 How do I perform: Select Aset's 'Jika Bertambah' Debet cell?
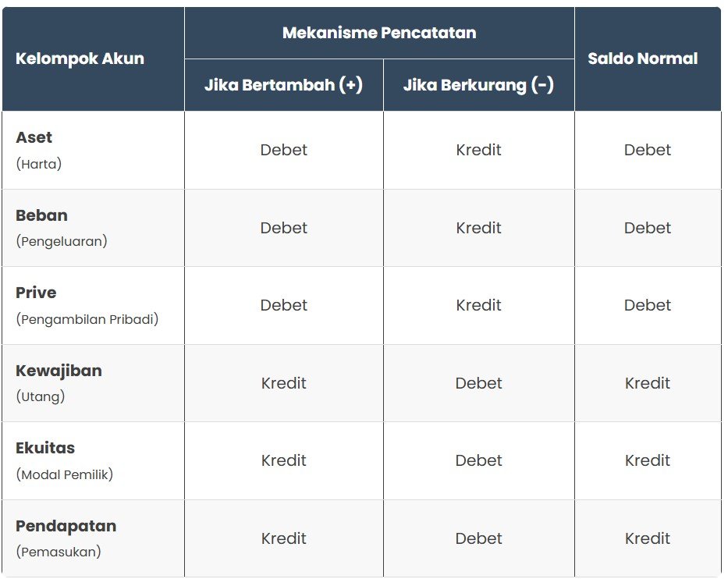point(284,150)
